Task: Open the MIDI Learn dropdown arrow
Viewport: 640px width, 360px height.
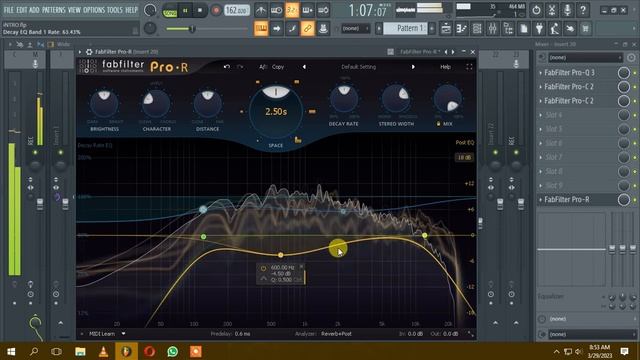Action: click(123, 333)
